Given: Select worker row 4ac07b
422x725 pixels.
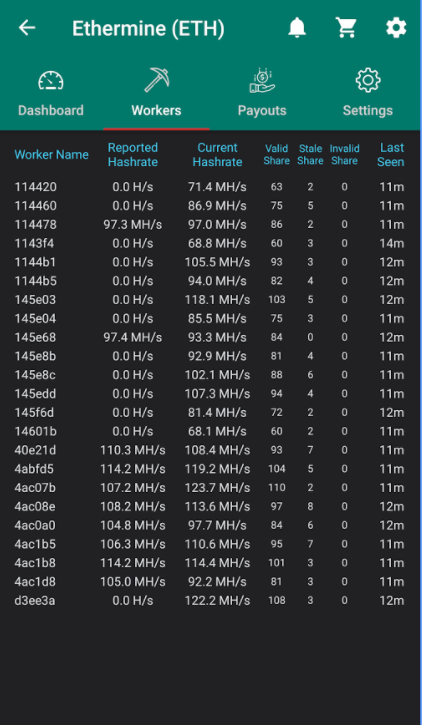Looking at the screenshot, I should pos(210,488).
